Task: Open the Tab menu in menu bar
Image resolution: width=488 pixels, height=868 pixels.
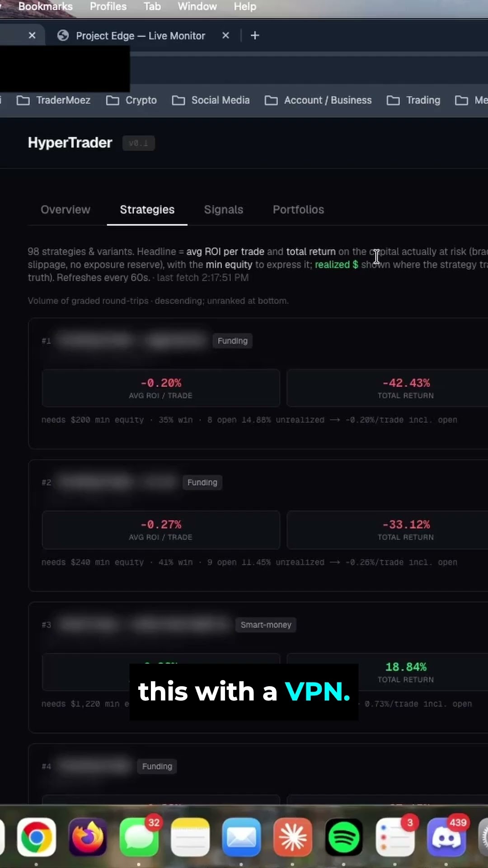Action: (x=152, y=6)
